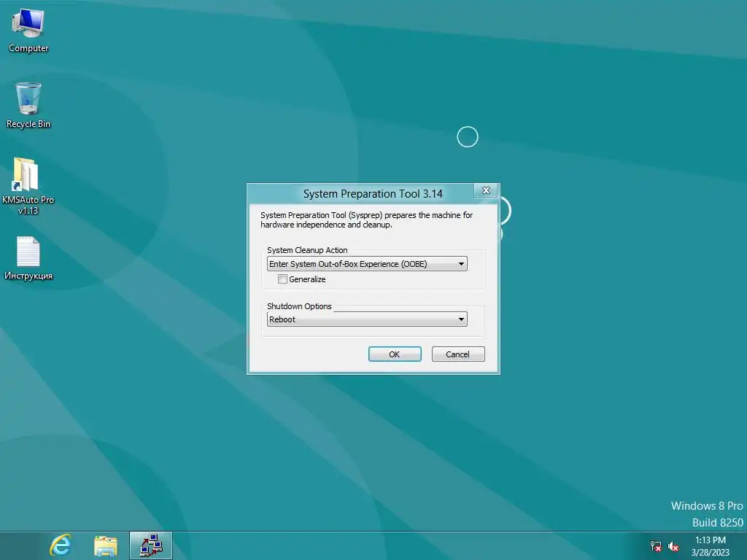Launch Internet Explorer from the taskbar
Viewport: 747px width, 560px height.
pyautogui.click(x=61, y=545)
